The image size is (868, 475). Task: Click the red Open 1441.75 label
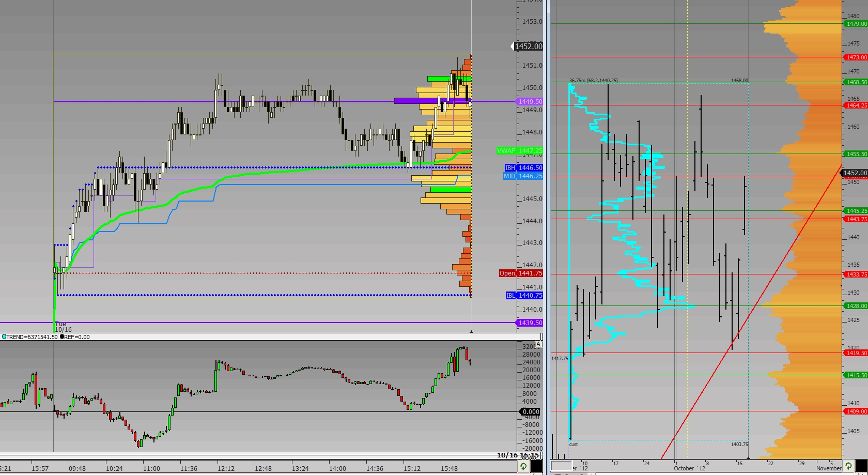click(521, 273)
